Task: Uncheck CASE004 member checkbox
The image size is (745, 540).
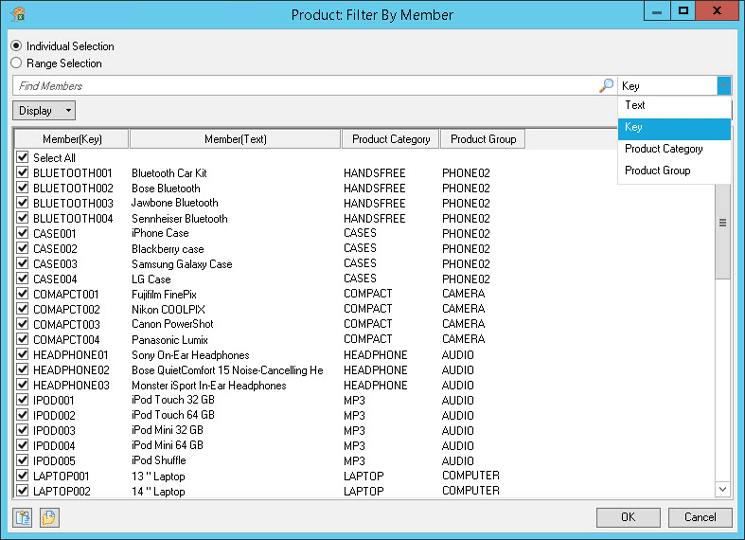Action: (x=22, y=279)
